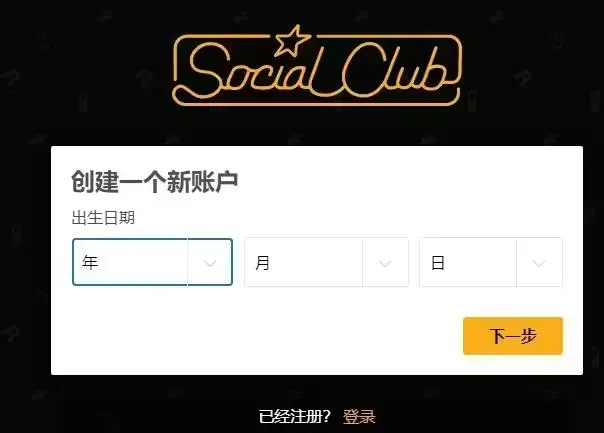This screenshot has height=433, width=604.
Task: Select the 年 placeholder text in the year field
Action: 90,262
